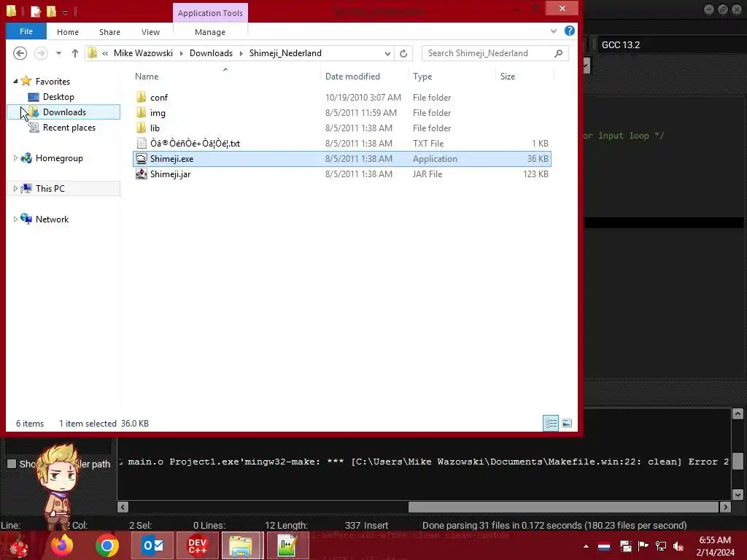
Task: Refresh the Shimeji_Nederland folder view
Action: pyautogui.click(x=403, y=53)
